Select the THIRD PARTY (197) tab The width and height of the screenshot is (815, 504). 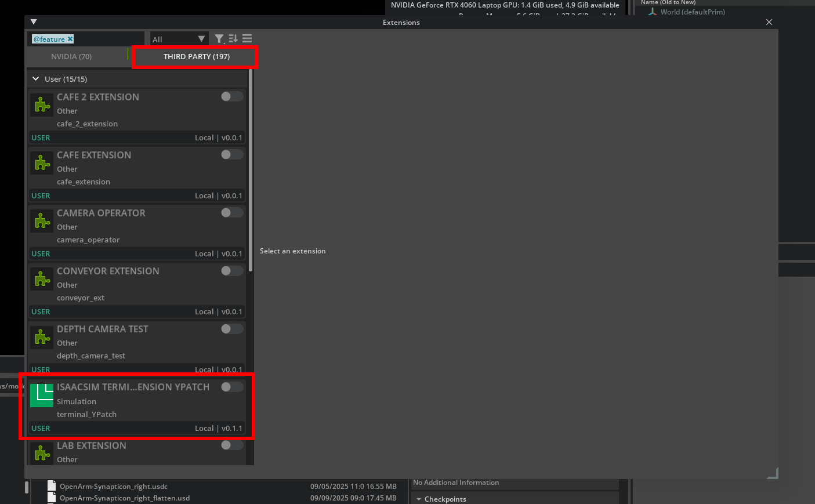(196, 56)
